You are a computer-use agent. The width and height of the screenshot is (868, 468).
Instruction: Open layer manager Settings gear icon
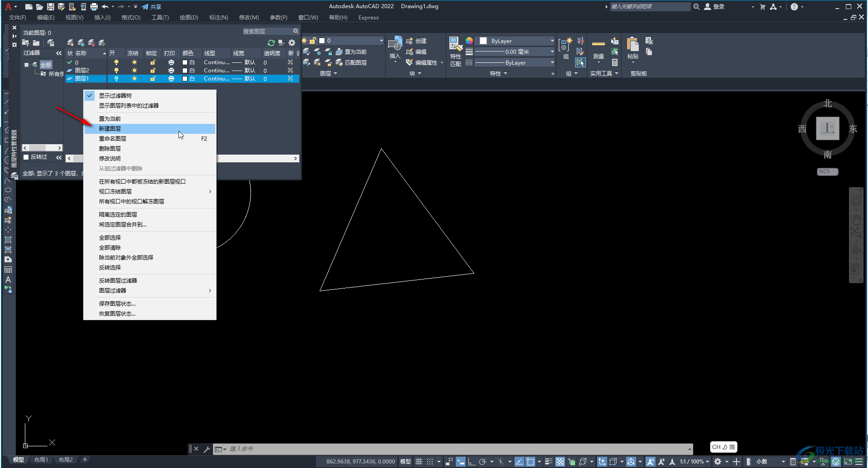pyautogui.click(x=292, y=43)
